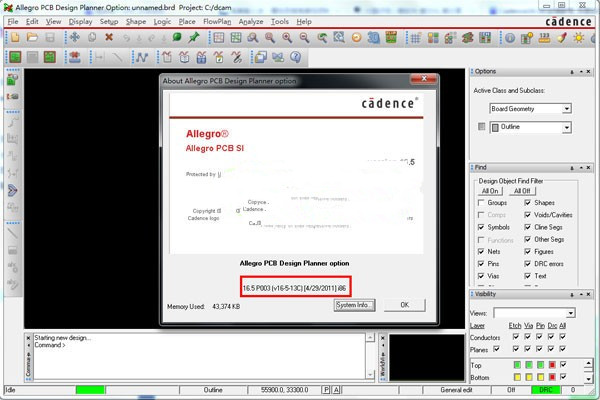The image size is (600, 400).
Task: Click the pushpin icon in toolbar
Action: pyautogui.click(x=194, y=38)
